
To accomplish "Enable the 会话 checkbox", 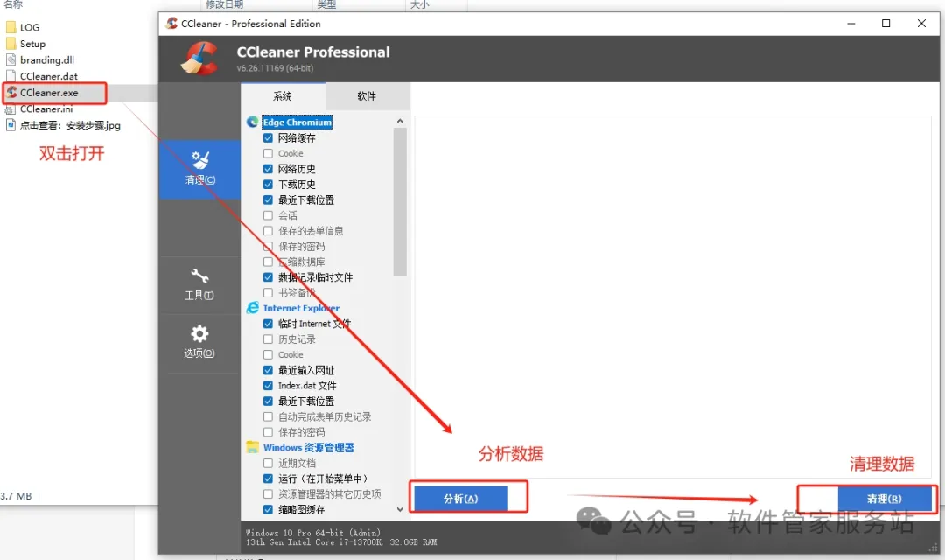I will click(269, 215).
